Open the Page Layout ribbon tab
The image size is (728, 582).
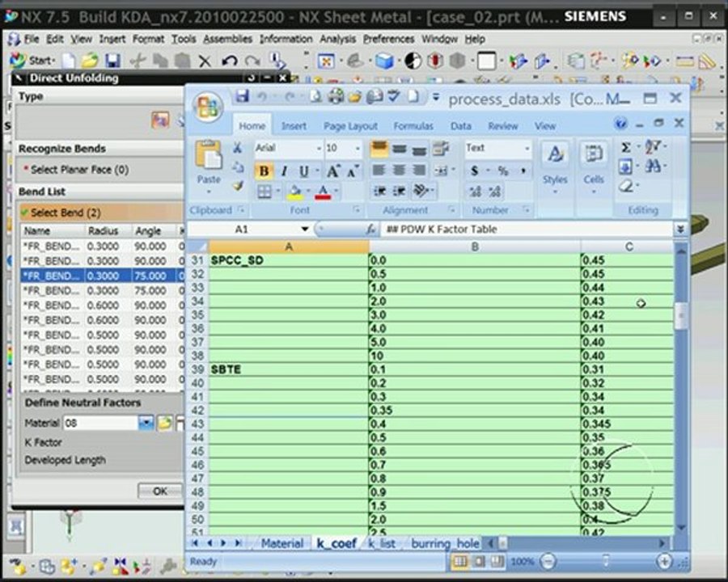350,126
